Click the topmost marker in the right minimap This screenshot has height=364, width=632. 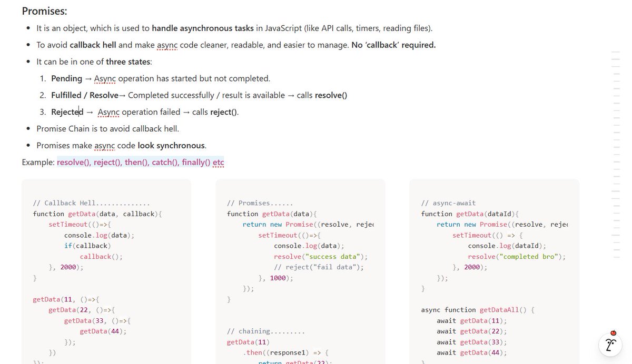(x=617, y=52)
